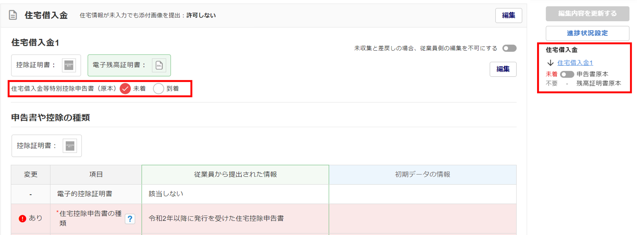The height and width of the screenshot is (235, 644).
Task: Click the 変更 column header
Action: click(x=31, y=174)
